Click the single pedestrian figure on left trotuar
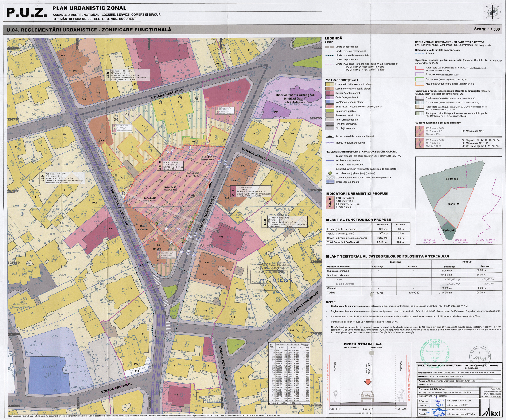The height and width of the screenshot is (420, 506). point(335,396)
